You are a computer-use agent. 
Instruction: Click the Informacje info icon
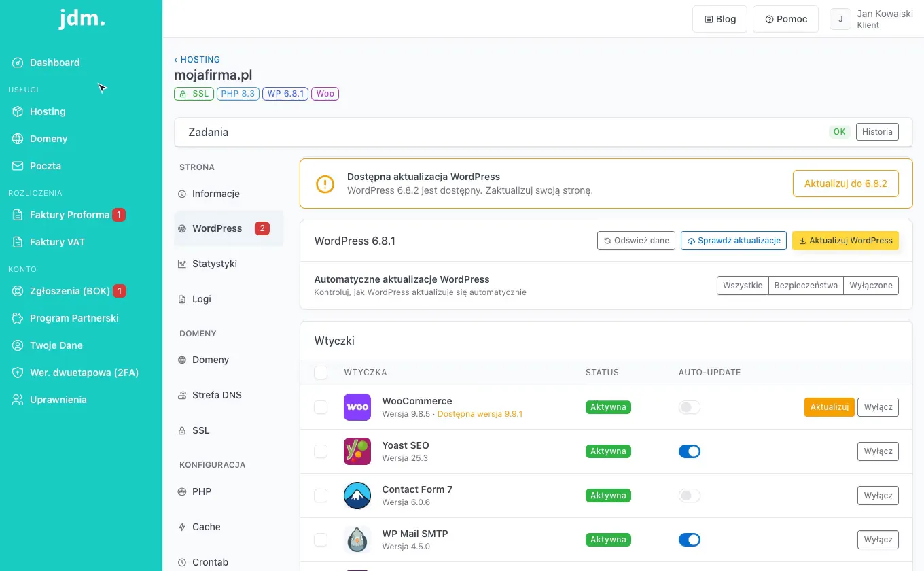182,194
